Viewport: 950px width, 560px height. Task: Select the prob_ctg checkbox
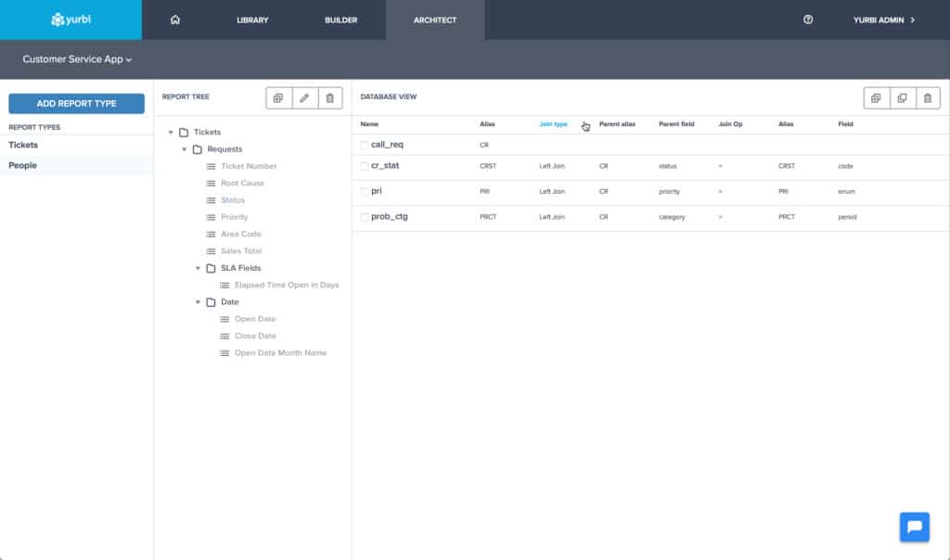(365, 217)
